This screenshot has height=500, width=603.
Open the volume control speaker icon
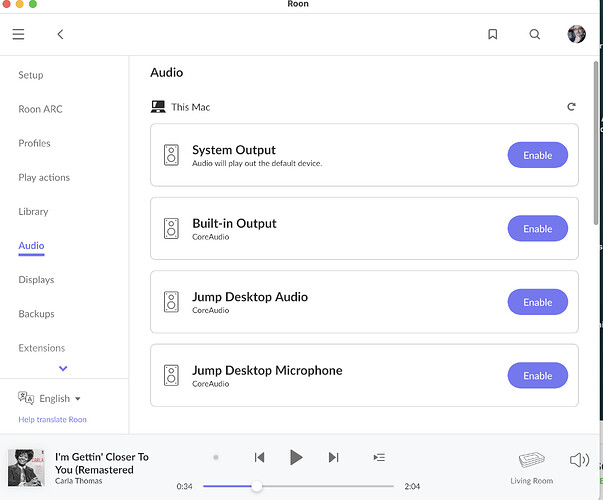[579, 460]
